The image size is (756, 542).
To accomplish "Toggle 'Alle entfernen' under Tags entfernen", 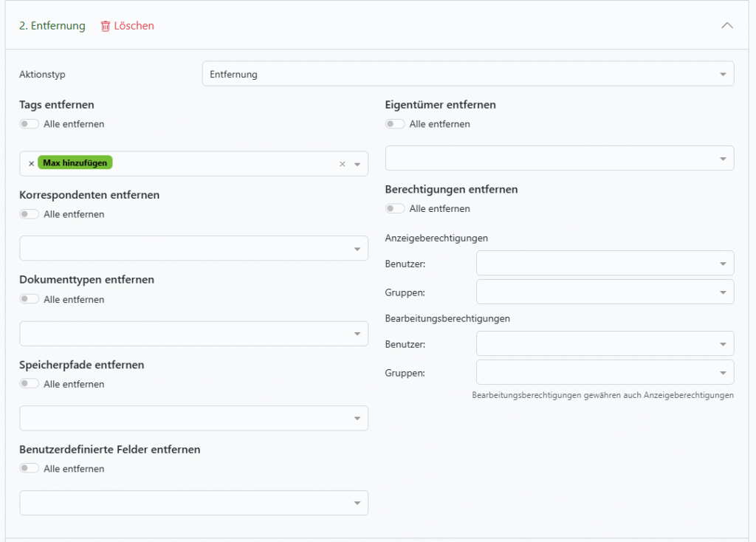I will 30,124.
